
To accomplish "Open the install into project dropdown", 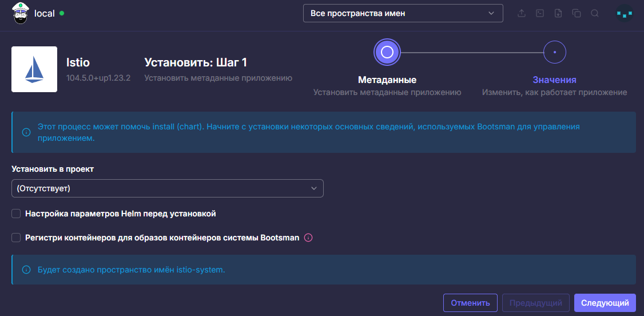I will click(168, 188).
